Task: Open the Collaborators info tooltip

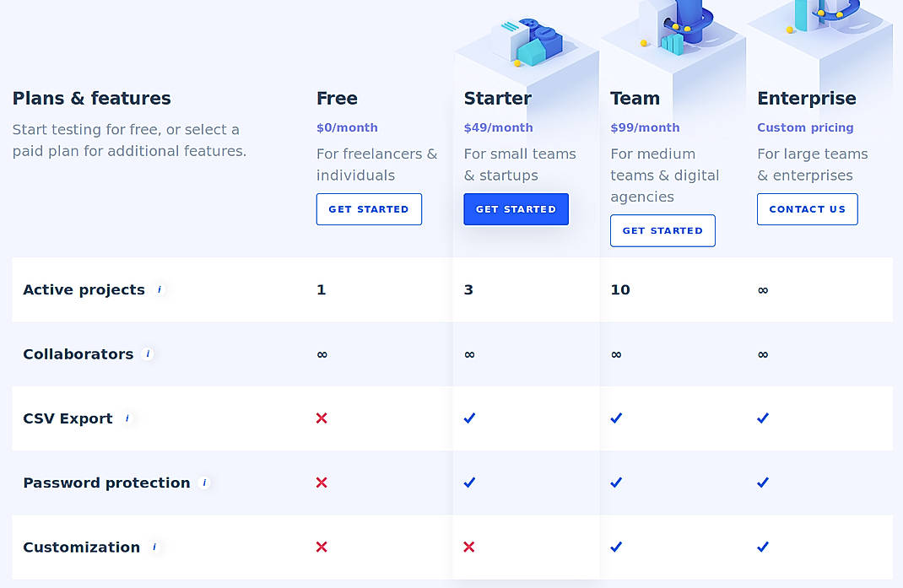Action: click(148, 353)
